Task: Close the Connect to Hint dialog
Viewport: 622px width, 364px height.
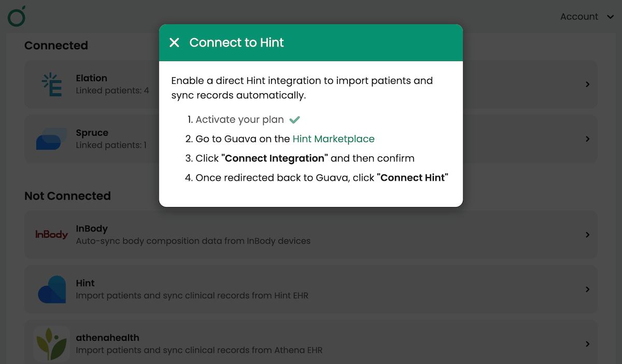Action: [x=174, y=42]
